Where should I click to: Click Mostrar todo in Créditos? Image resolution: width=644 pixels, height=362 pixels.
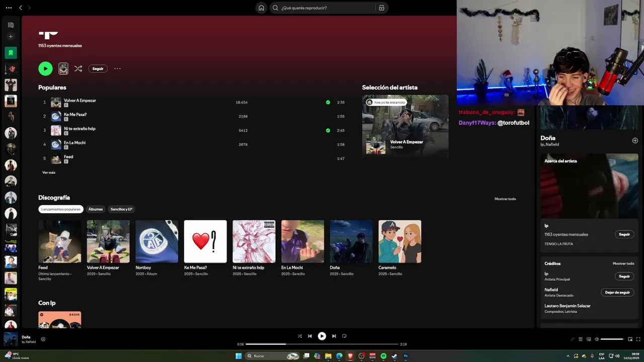click(x=623, y=263)
